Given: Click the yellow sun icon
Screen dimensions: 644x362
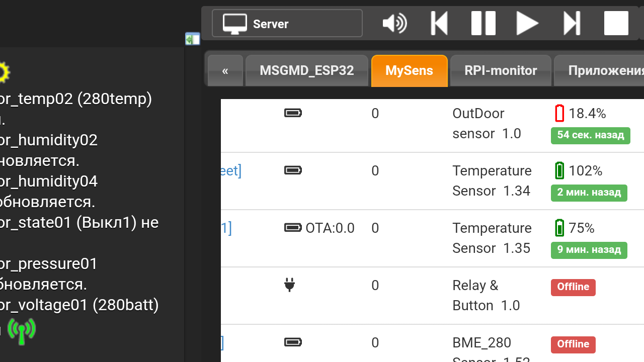Looking at the screenshot, I should [3, 72].
